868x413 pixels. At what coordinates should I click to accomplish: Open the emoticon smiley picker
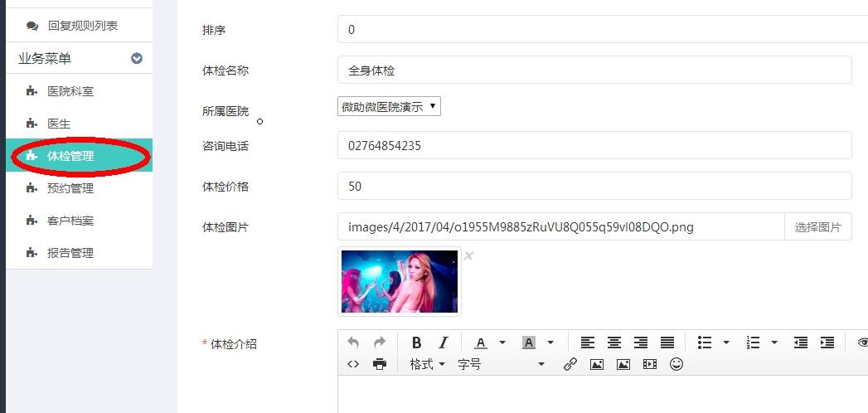click(x=676, y=364)
